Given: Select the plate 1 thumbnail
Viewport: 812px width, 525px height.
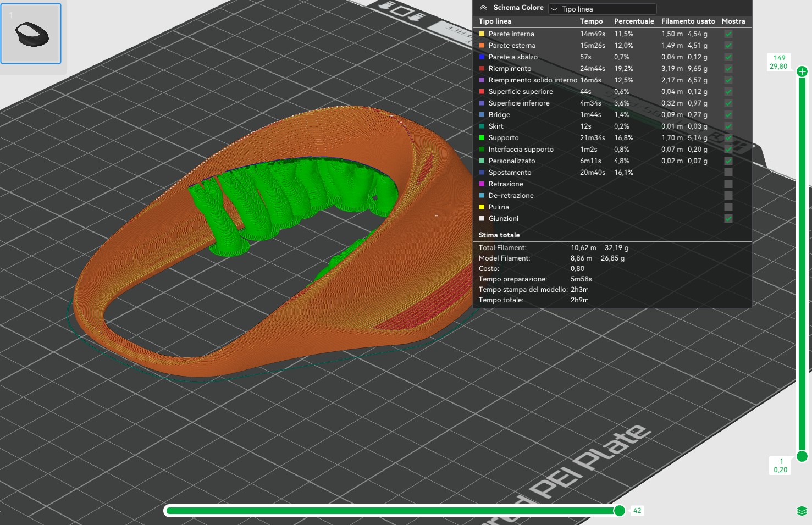Looking at the screenshot, I should [x=31, y=34].
